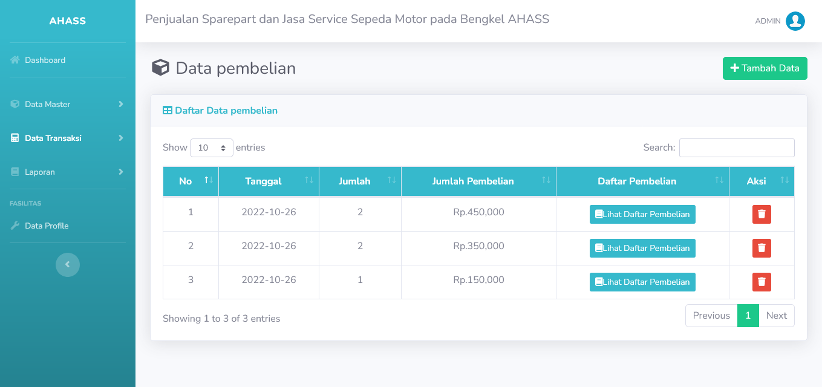Click the Daftar Pembelian column header text
The height and width of the screenshot is (388, 822).
[x=637, y=181]
